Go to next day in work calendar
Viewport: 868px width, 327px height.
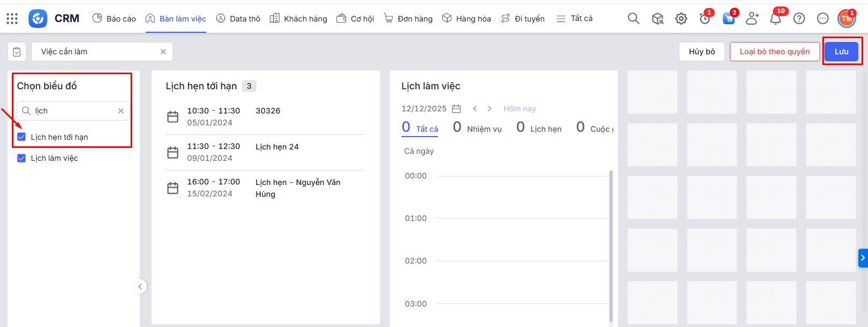coord(490,109)
